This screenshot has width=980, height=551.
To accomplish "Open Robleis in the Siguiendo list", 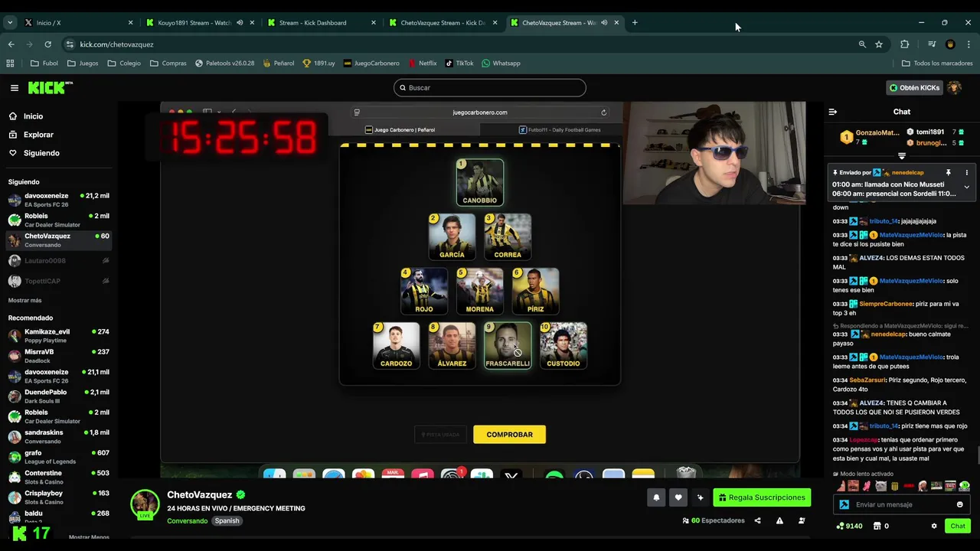I will coord(58,220).
